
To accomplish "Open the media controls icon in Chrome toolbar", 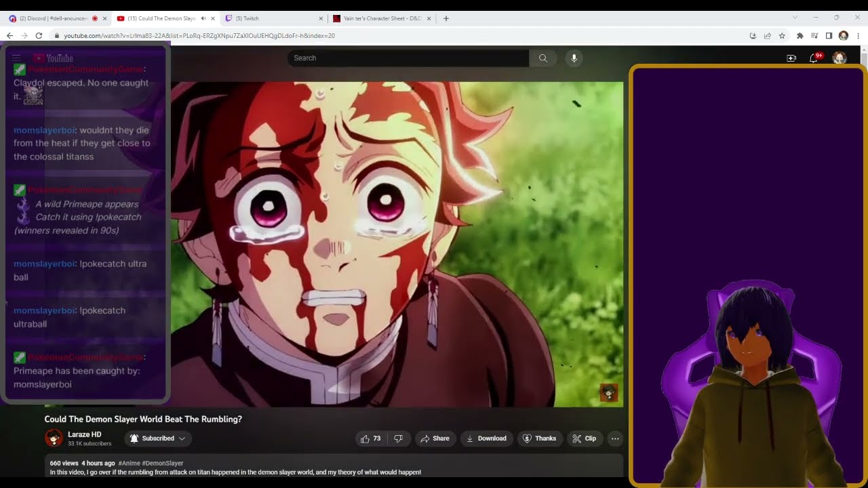I will pos(814,36).
